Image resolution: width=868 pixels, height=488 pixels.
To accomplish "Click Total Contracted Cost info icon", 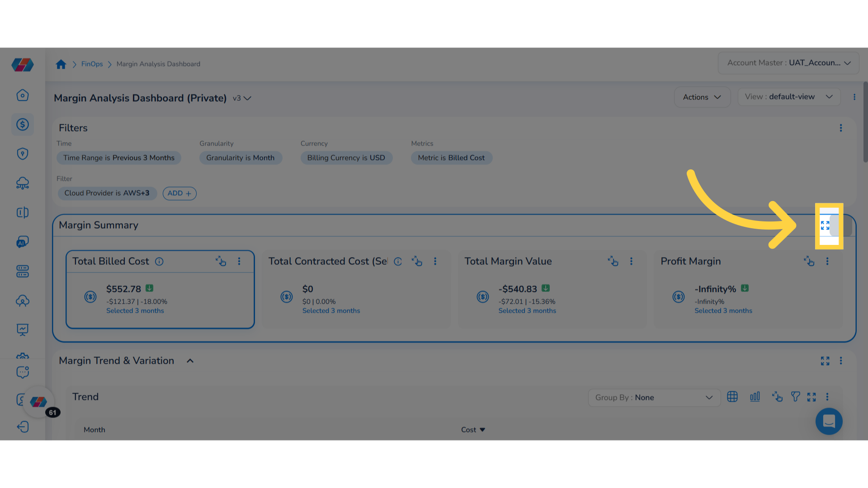I will tap(398, 262).
